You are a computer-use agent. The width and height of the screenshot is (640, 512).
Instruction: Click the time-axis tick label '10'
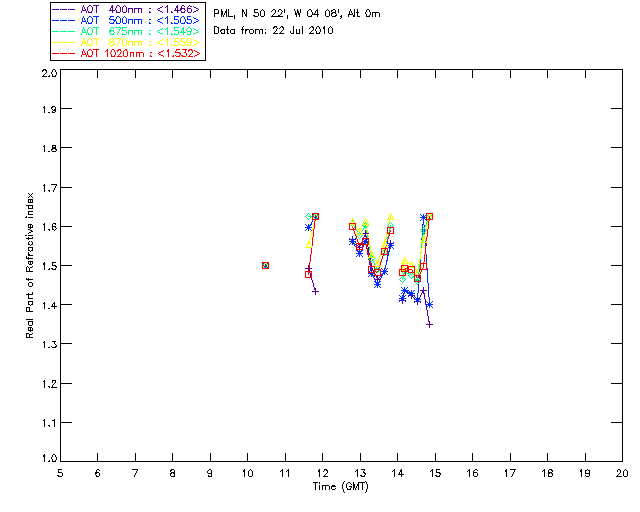(x=247, y=473)
